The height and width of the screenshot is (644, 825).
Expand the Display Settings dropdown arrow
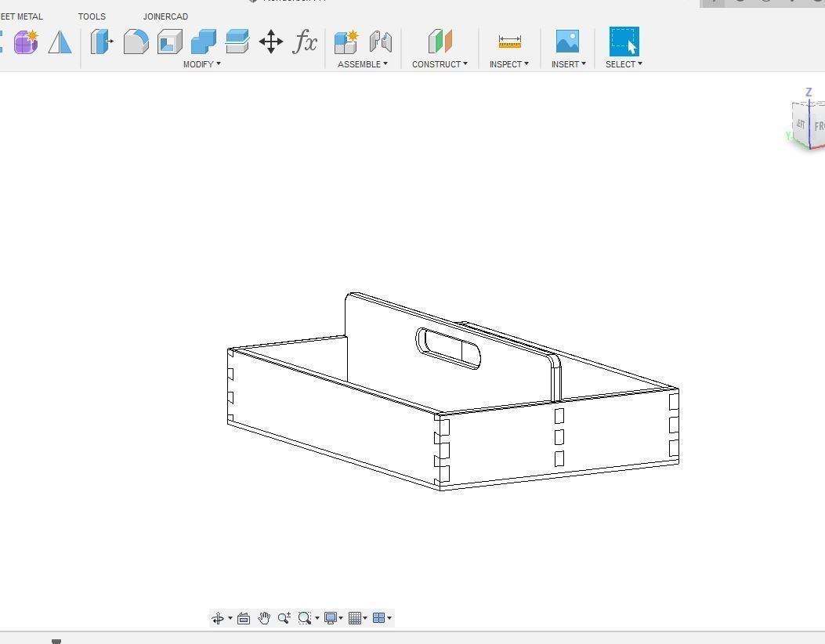pyautogui.click(x=341, y=618)
